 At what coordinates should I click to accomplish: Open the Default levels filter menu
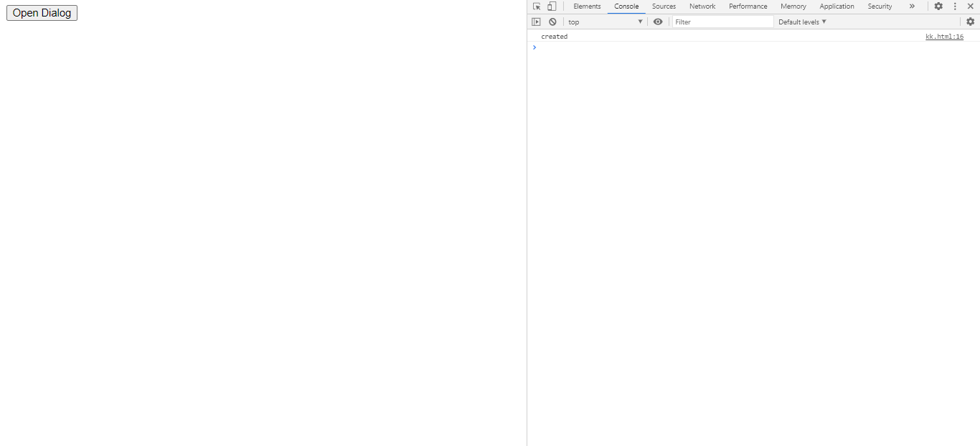tap(802, 22)
